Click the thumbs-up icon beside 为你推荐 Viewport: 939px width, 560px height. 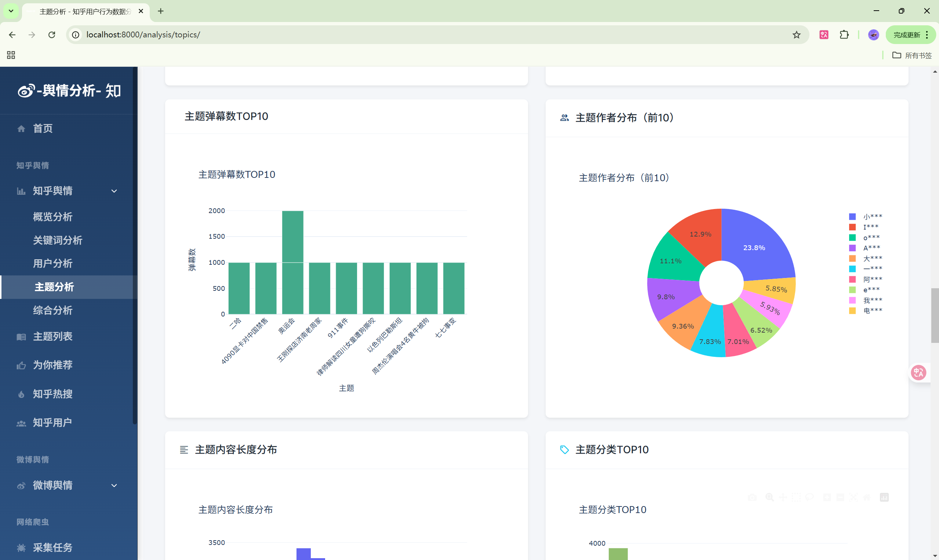tap(21, 365)
